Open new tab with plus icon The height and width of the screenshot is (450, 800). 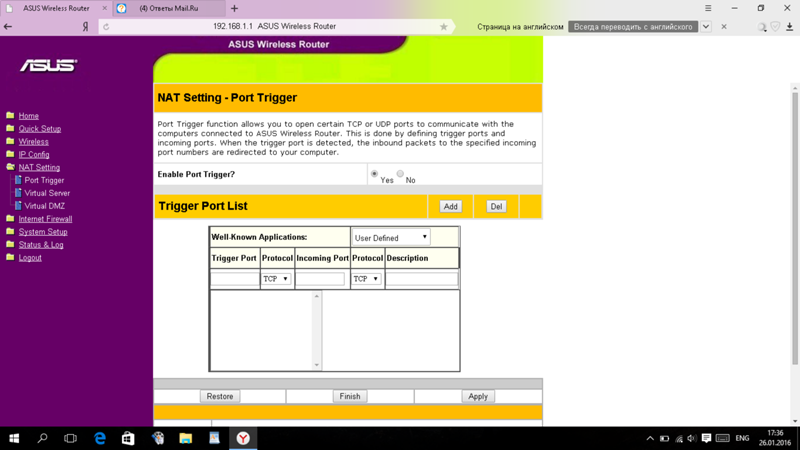pos(234,8)
